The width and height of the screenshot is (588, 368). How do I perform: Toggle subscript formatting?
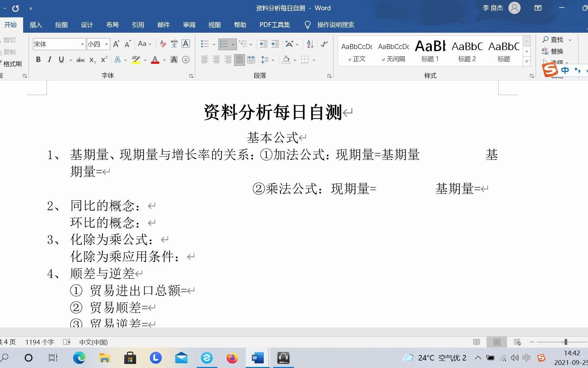tap(93, 60)
